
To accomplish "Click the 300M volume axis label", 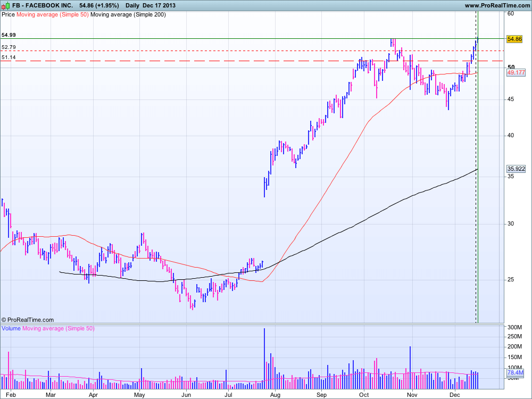I will coord(514,327).
